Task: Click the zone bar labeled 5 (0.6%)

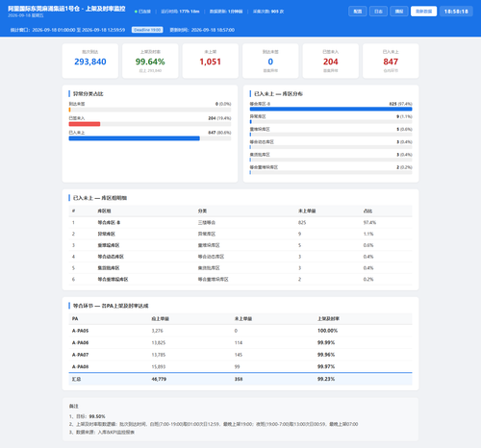Action: (x=250, y=135)
